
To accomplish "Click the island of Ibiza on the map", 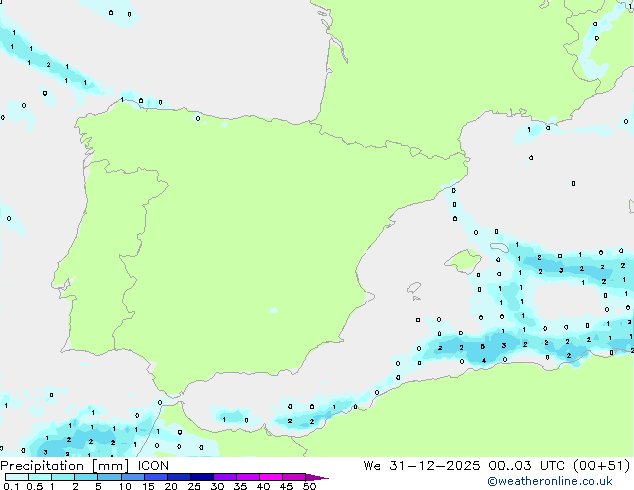I will click(x=414, y=288).
